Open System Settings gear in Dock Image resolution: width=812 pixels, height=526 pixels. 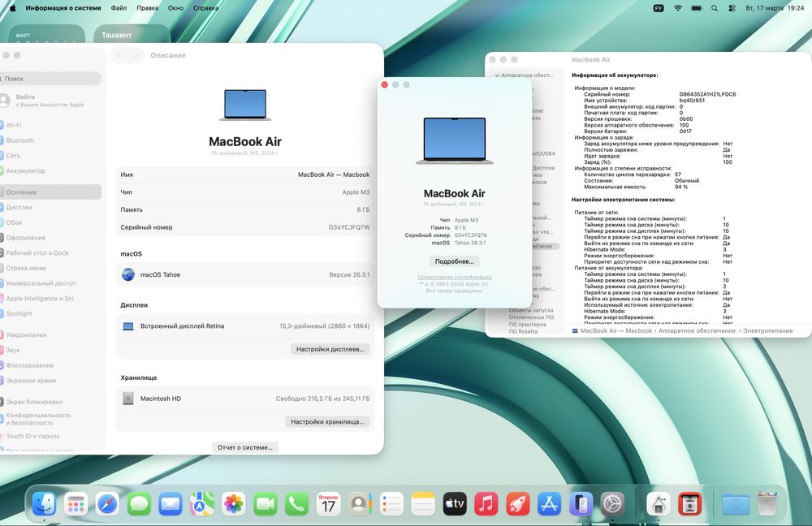pos(612,504)
